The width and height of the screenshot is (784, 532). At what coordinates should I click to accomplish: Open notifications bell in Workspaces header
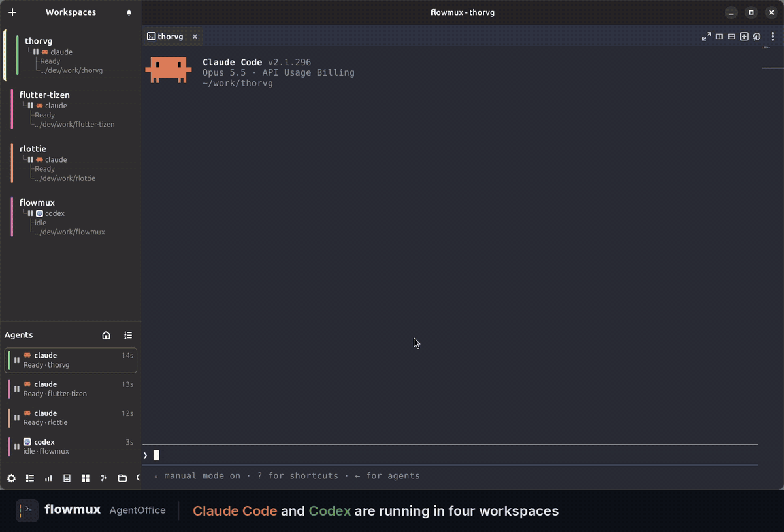(129, 12)
